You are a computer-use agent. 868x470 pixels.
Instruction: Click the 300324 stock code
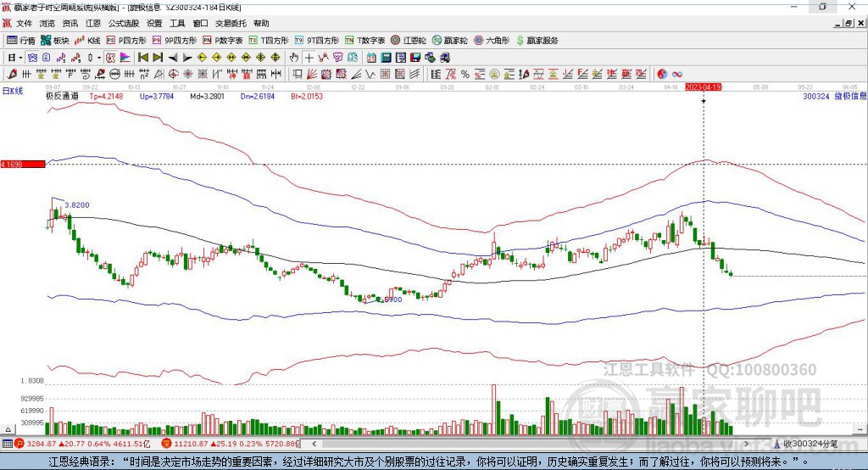[816, 96]
